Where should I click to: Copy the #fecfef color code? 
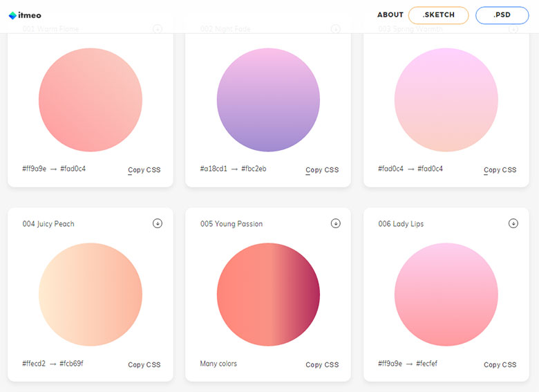pyautogui.click(x=426, y=364)
